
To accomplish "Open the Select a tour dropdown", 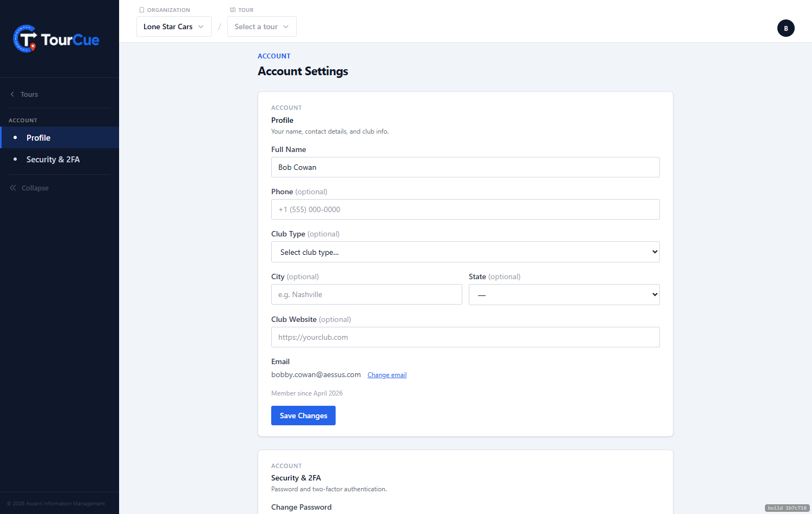I will [x=262, y=27].
